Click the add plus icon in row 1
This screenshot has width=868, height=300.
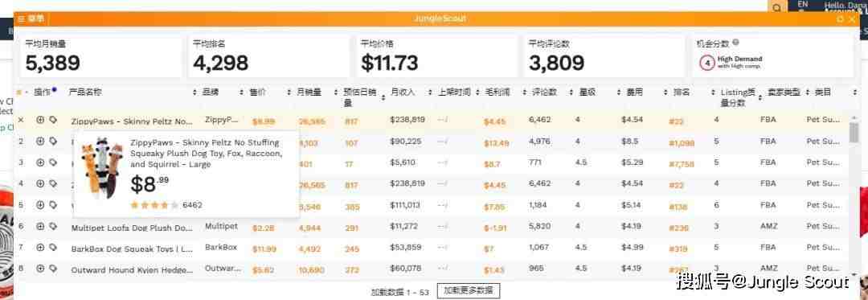40,120
